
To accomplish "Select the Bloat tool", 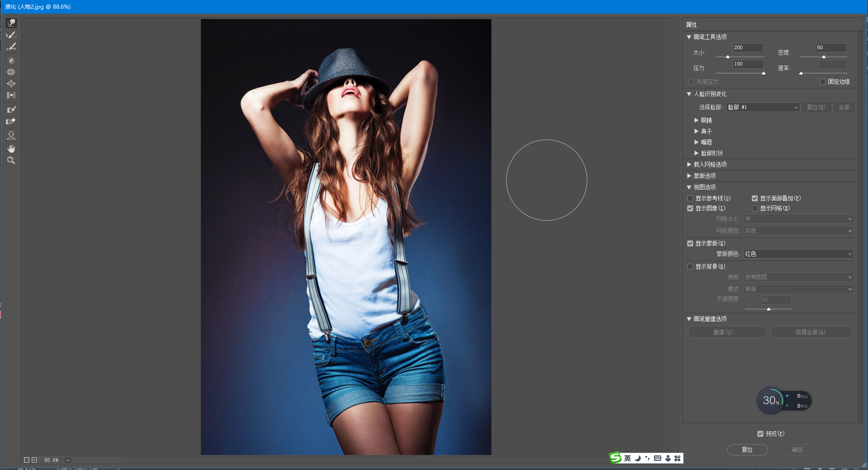I will (x=11, y=84).
